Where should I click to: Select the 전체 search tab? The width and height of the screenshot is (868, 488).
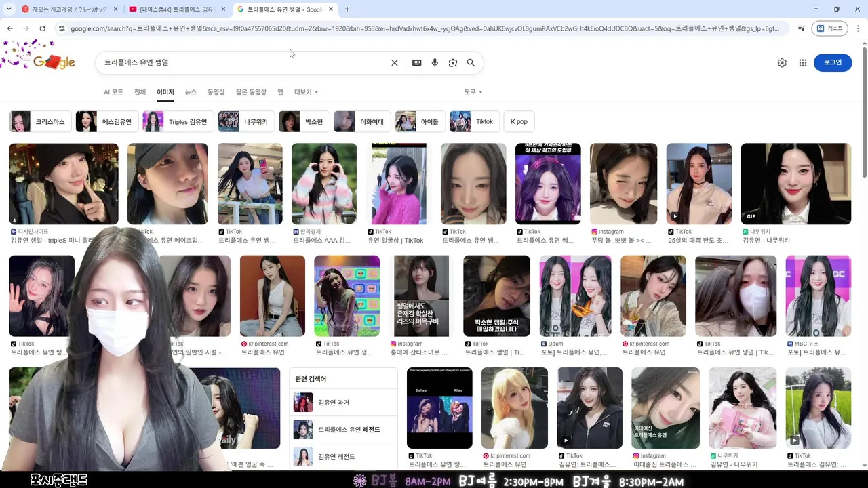point(140,92)
